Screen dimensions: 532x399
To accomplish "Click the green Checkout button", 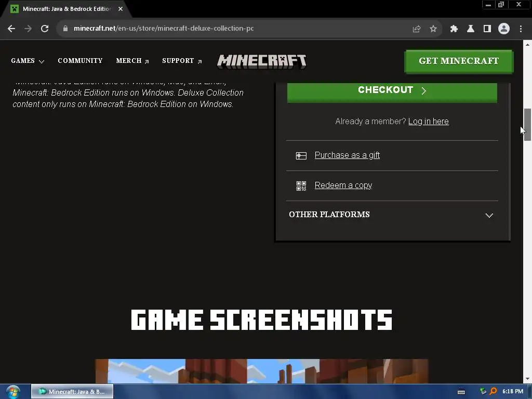I will coord(392,92).
